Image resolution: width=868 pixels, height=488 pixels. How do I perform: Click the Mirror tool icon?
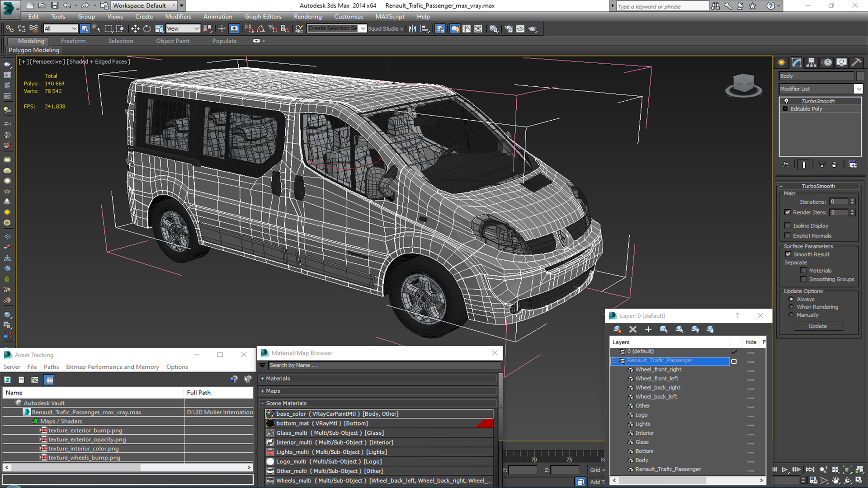[412, 28]
